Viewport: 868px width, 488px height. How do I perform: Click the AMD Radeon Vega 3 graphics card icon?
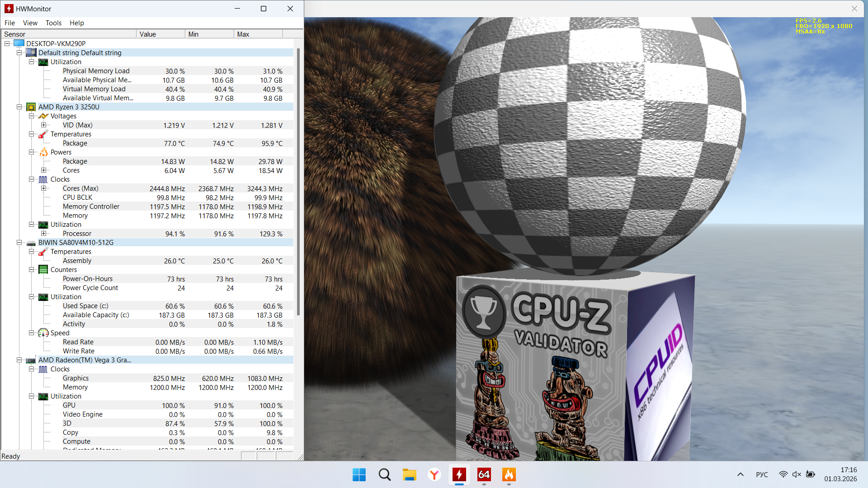coord(31,361)
